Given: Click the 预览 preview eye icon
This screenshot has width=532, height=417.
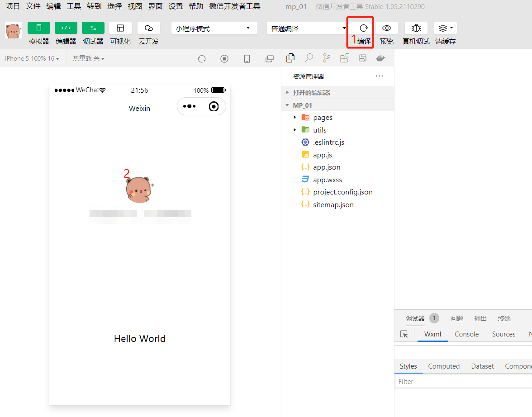Looking at the screenshot, I should 386,28.
